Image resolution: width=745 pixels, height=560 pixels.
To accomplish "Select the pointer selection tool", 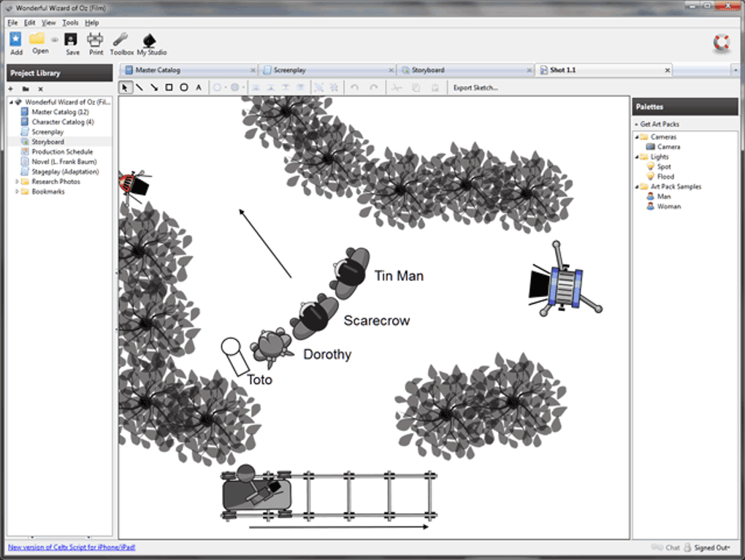I will [x=125, y=88].
